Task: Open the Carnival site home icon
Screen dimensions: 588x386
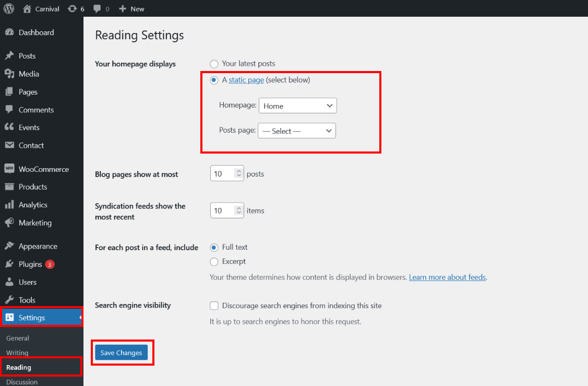Action: (28, 9)
